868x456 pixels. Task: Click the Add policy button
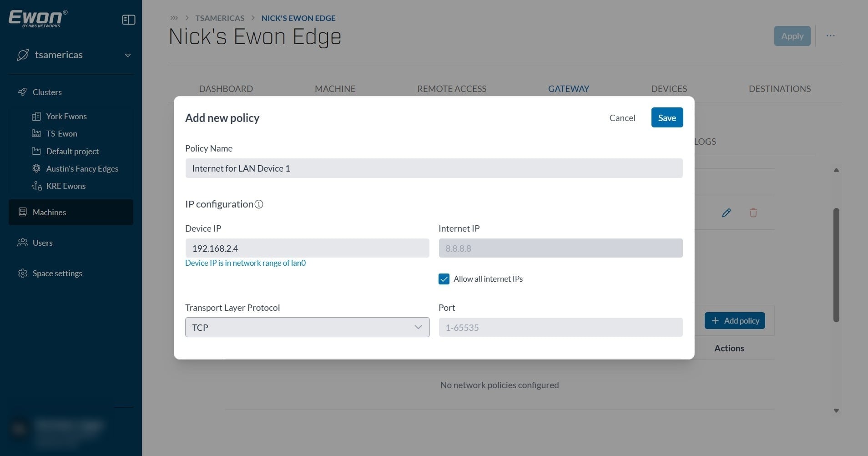coord(735,321)
